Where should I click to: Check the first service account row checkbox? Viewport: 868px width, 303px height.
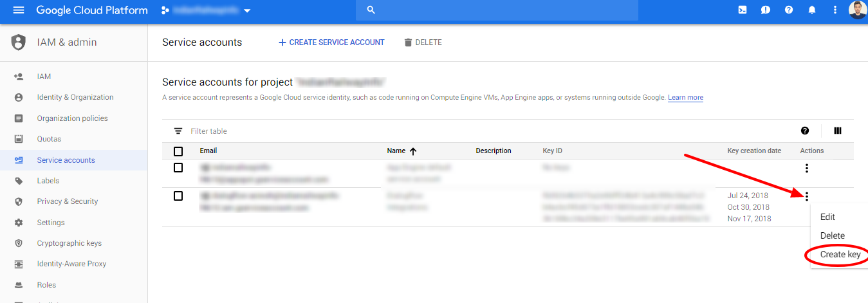tap(178, 168)
